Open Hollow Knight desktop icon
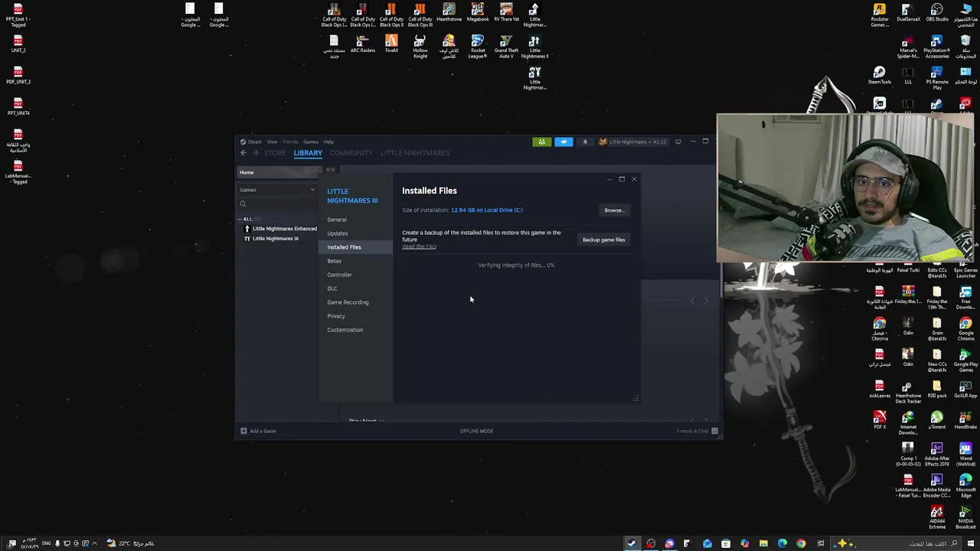Viewport: 980px width, 551px height. [420, 47]
